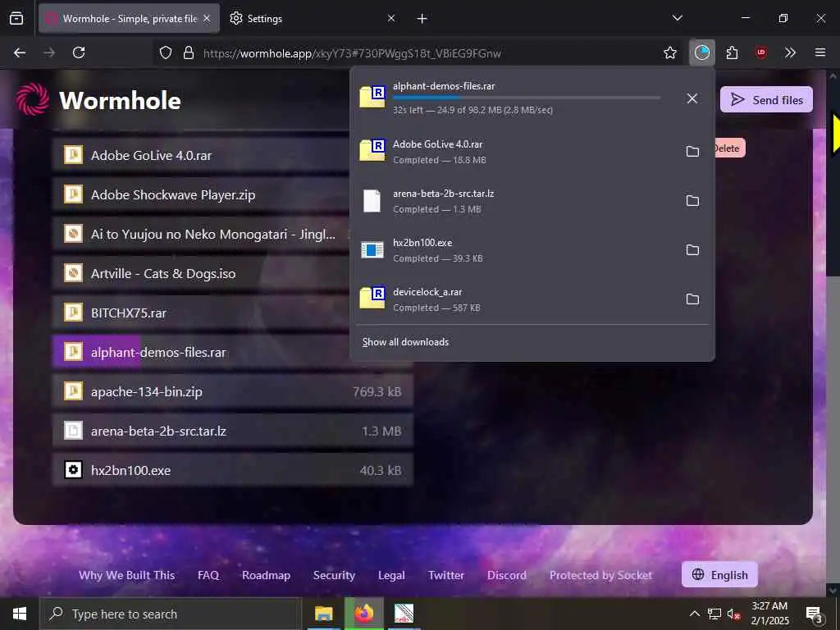Open the Discord footer link
This screenshot has width=840, height=630.
(507, 575)
